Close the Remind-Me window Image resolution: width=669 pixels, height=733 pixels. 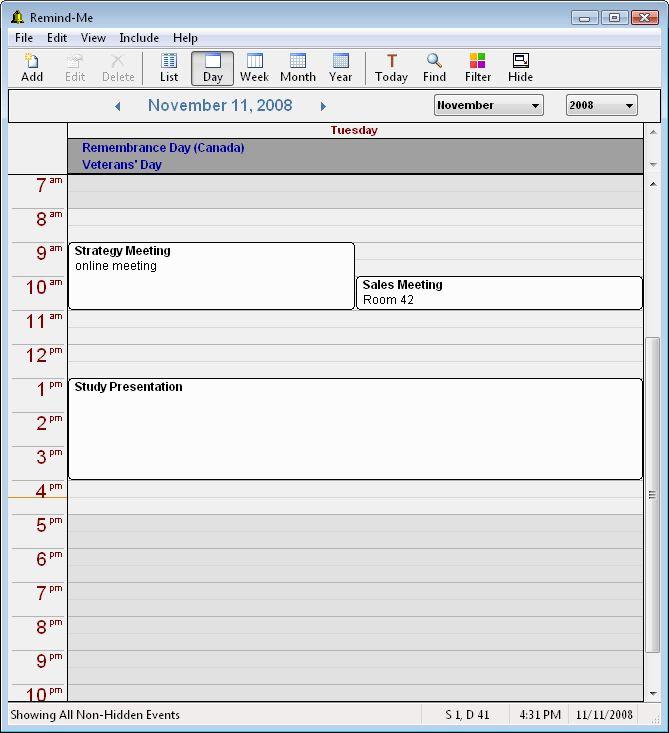[x=645, y=18]
